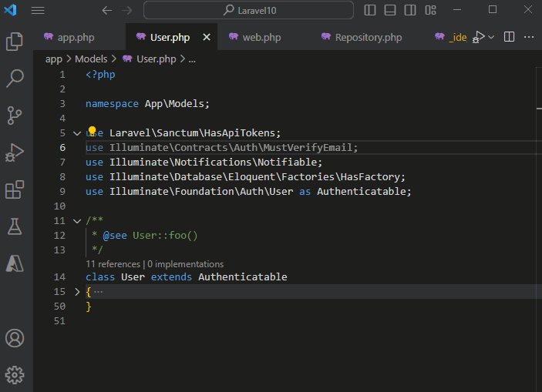Open the Search view in activity bar

pyautogui.click(x=15, y=79)
